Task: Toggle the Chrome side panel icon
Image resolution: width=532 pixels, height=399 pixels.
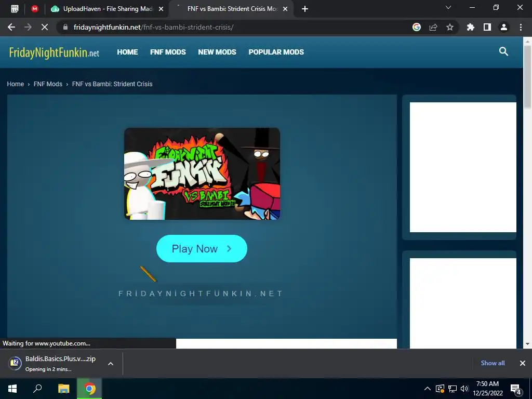Action: (487, 27)
